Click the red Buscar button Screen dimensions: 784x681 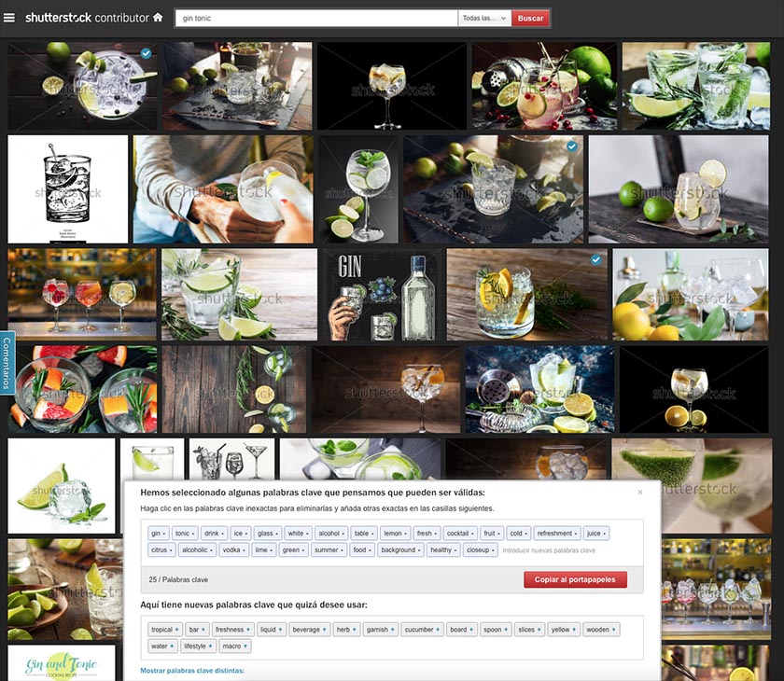[x=530, y=18]
